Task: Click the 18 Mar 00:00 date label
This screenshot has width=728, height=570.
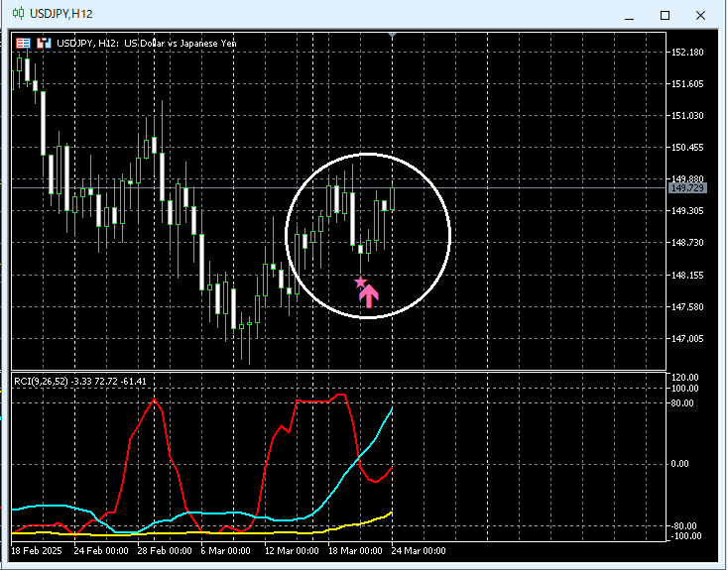Action: 355,551
